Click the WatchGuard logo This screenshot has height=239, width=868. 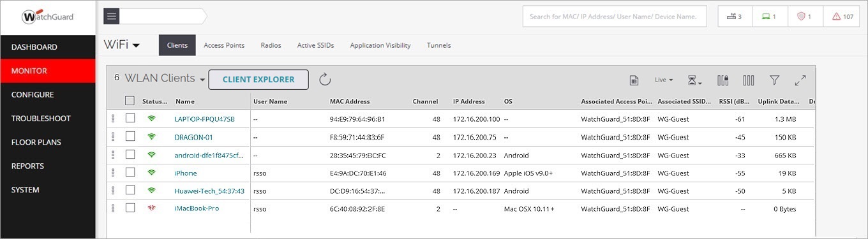click(x=47, y=17)
